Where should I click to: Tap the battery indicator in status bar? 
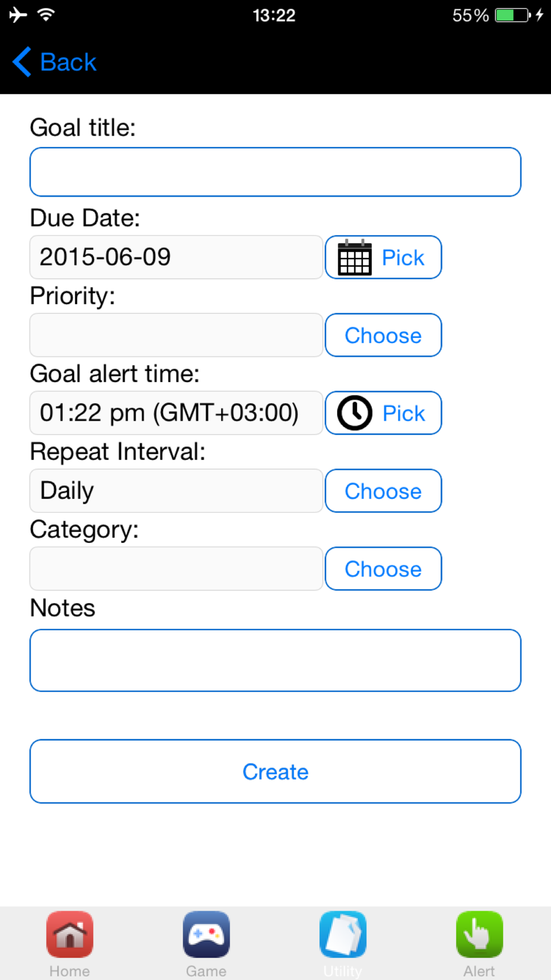coord(512,15)
